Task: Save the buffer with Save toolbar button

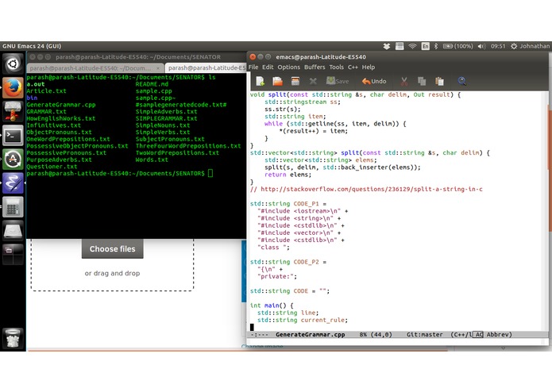Action: [338, 81]
